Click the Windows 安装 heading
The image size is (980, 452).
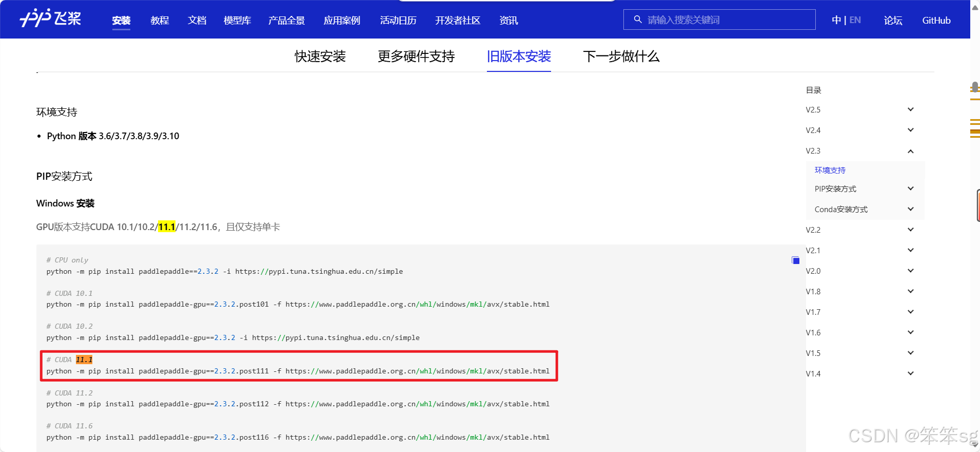click(x=65, y=203)
